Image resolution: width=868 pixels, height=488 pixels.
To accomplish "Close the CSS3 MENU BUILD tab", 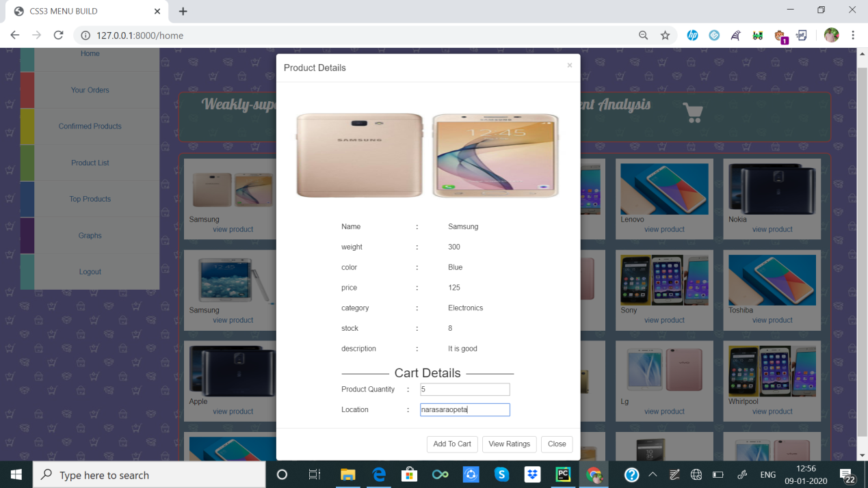I will point(157,11).
